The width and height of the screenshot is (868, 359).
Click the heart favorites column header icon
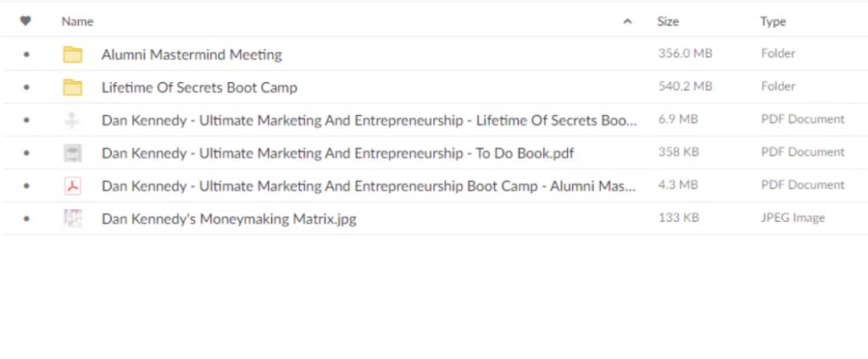click(25, 21)
